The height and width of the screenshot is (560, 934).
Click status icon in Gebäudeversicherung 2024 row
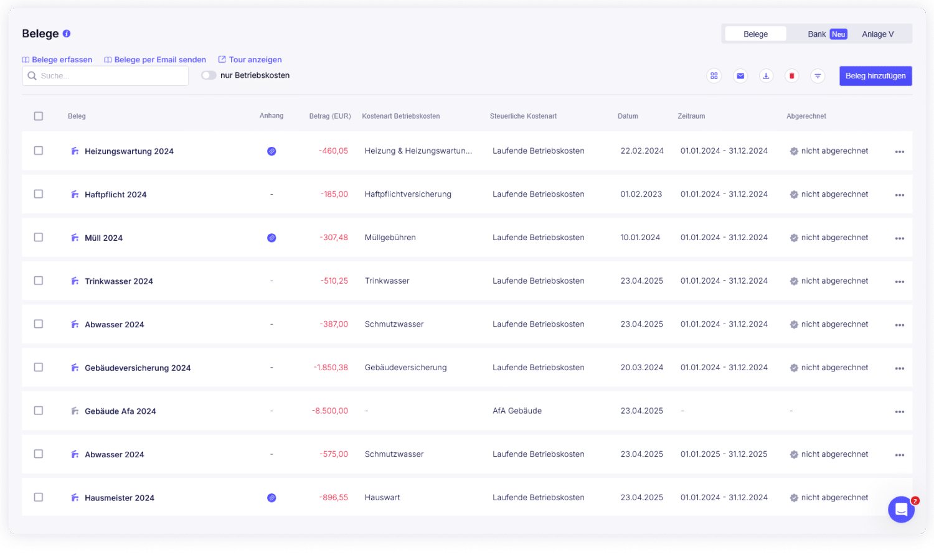pos(794,368)
